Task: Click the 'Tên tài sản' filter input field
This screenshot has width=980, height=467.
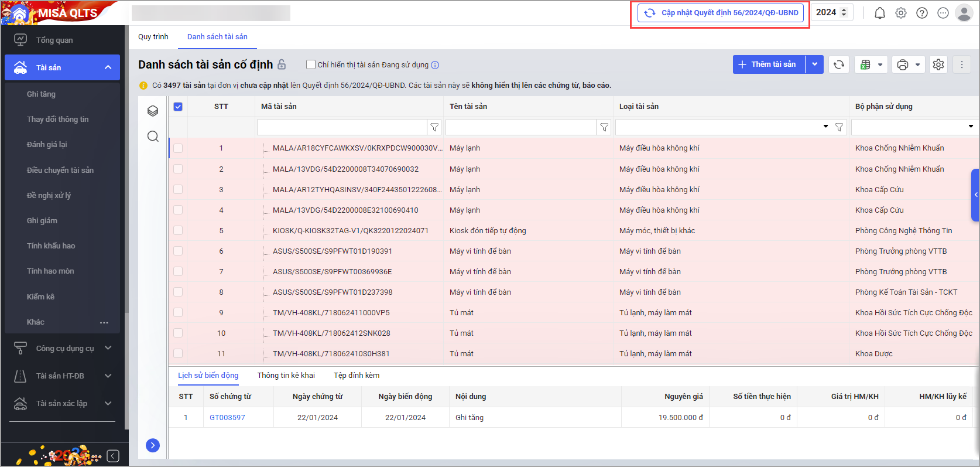Action: [x=520, y=127]
